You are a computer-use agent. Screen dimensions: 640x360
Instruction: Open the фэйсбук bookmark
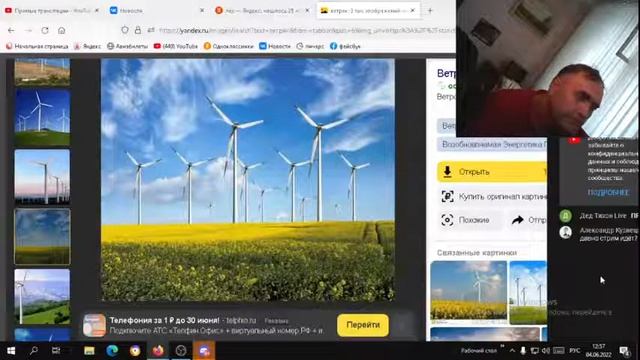point(345,46)
